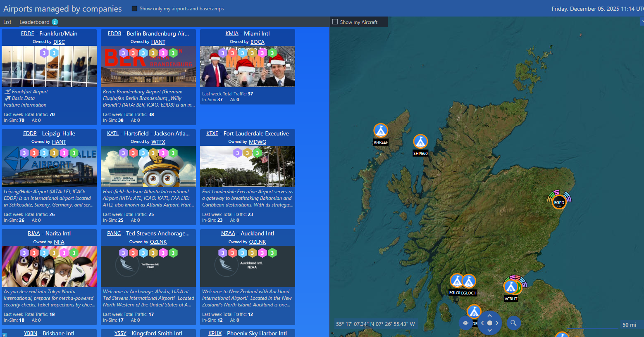
Task: Click Frankfurt's 'Last week Total Traffic: 70'
Action: pyautogui.click(x=29, y=114)
